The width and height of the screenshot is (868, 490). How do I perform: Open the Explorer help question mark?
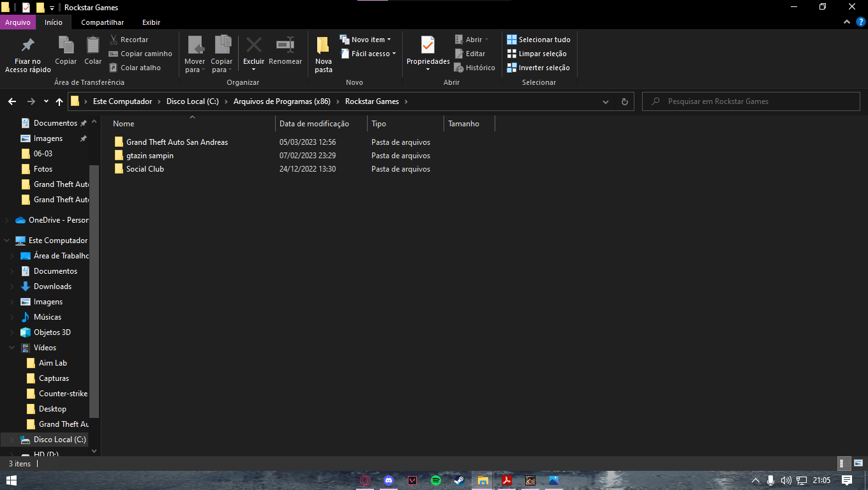[860, 22]
